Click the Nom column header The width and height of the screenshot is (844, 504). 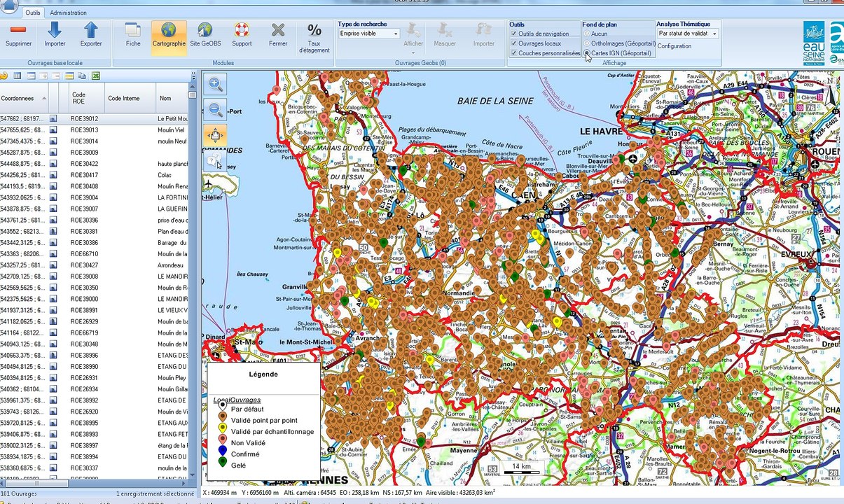172,99
